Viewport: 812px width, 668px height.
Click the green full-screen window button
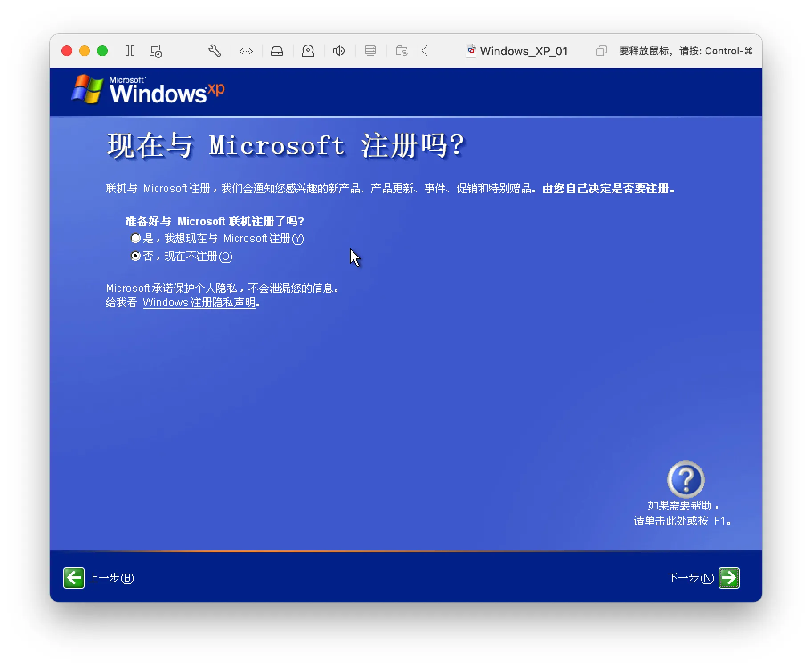pos(102,51)
